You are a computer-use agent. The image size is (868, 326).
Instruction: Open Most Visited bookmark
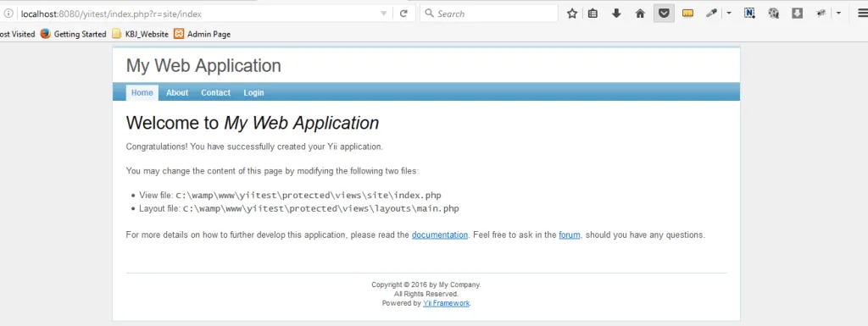(17, 34)
